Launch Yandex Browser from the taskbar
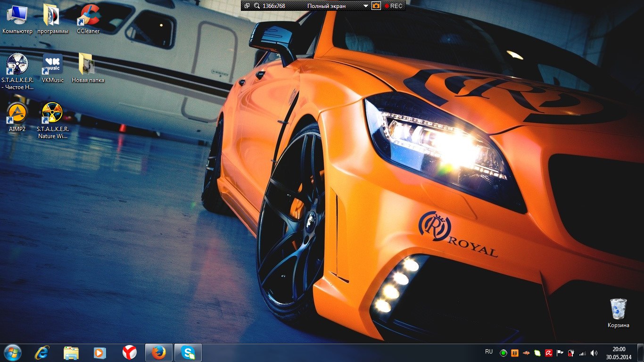 [x=129, y=353]
